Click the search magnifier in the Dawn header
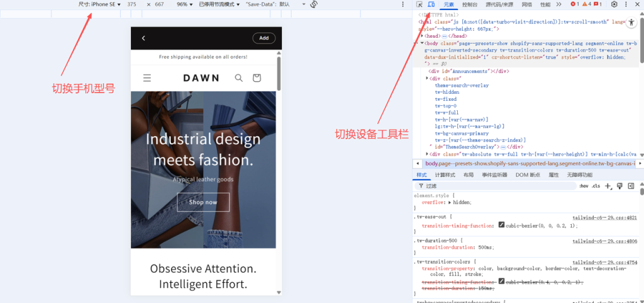Screen dimensions: 644x303 238,78
